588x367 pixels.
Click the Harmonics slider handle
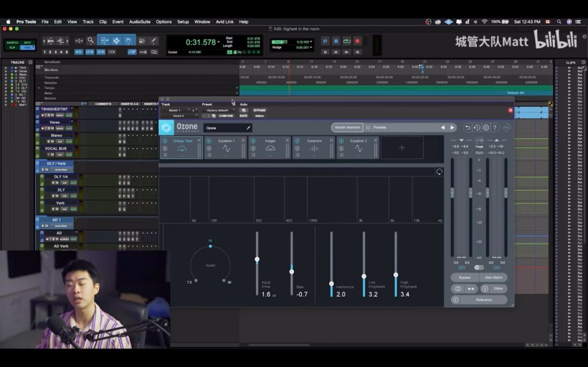(x=331, y=284)
